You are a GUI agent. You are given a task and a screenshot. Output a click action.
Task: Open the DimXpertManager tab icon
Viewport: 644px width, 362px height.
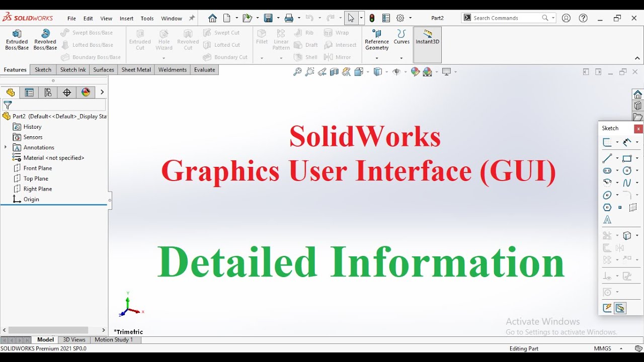[x=66, y=93]
